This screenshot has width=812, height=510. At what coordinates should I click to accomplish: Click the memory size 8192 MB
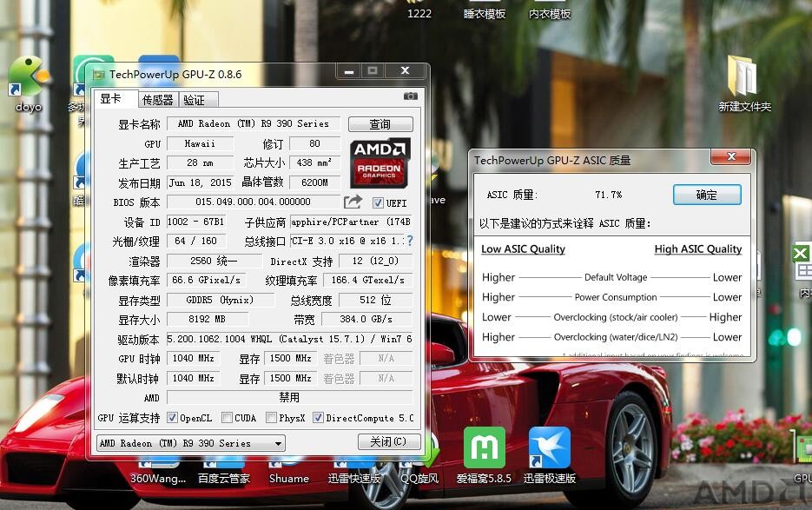click(208, 319)
